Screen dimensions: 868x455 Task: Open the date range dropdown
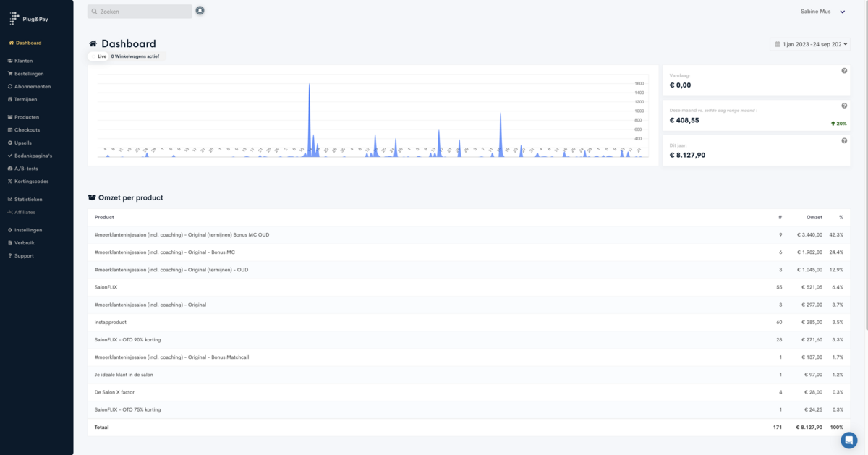click(809, 44)
